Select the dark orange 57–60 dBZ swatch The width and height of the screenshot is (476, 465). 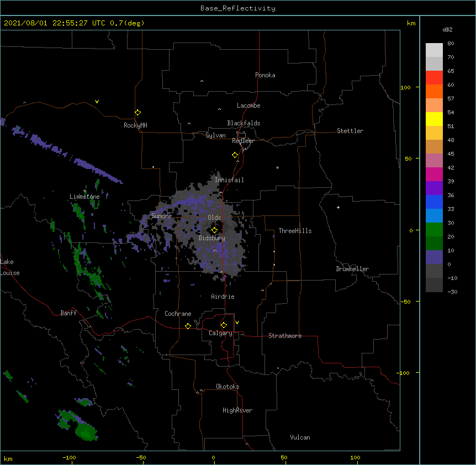434,91
